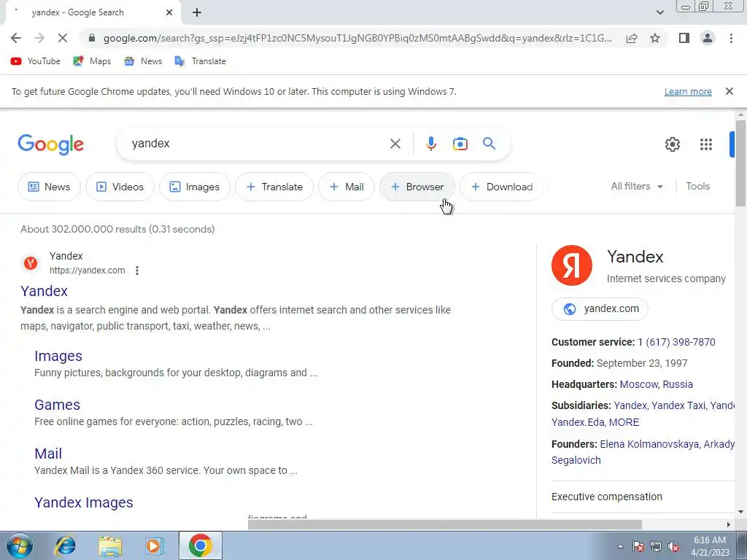This screenshot has width=747, height=560.
Task: Click Moscow, Russia headquarters link
Action: [656, 384]
